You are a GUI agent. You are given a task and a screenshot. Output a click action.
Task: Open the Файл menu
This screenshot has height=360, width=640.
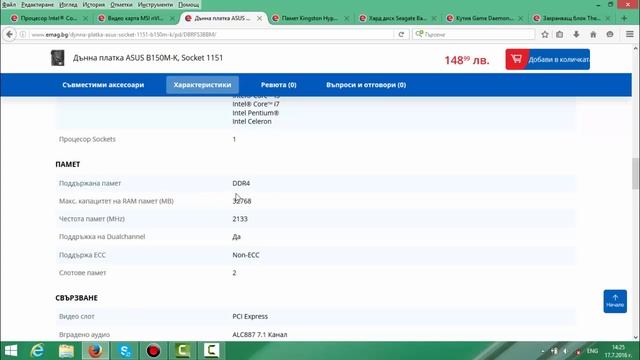pos(9,5)
